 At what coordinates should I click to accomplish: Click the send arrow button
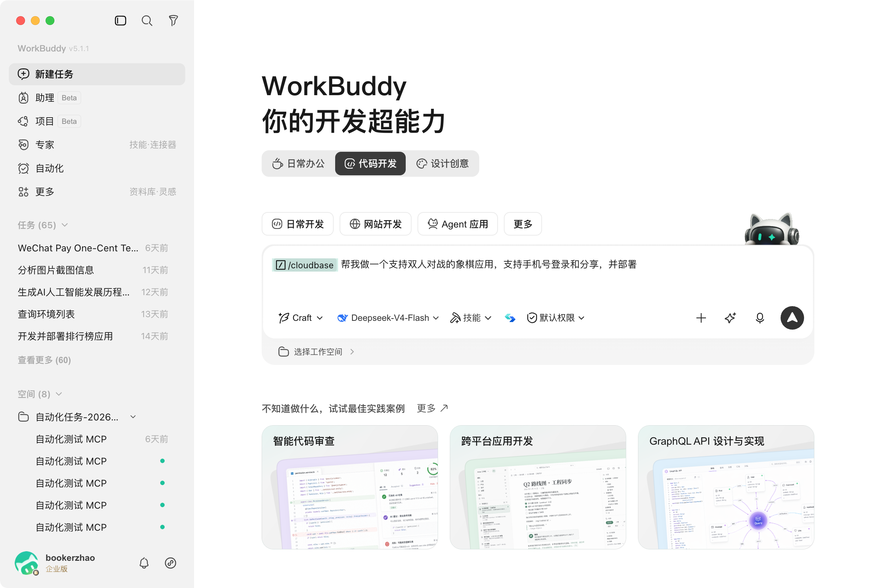click(792, 318)
